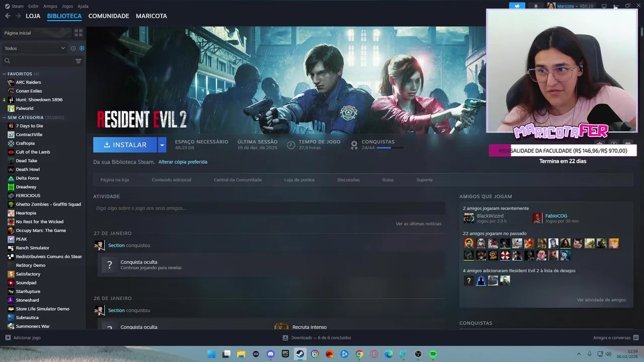Switch to the COMUNIDADE tab

point(109,16)
